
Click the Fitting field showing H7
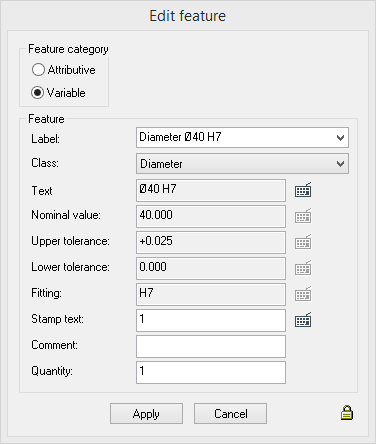(x=211, y=294)
